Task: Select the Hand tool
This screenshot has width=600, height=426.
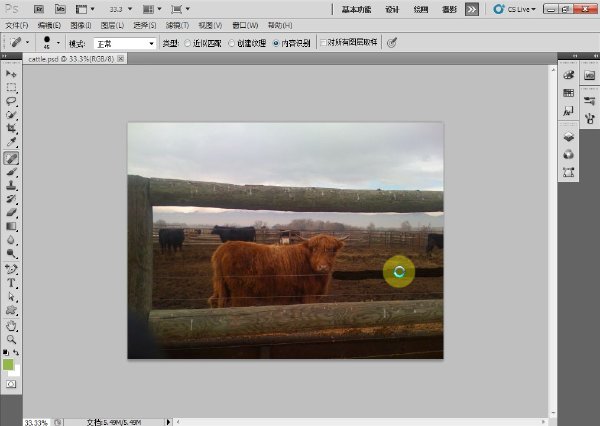Action: coord(11,326)
